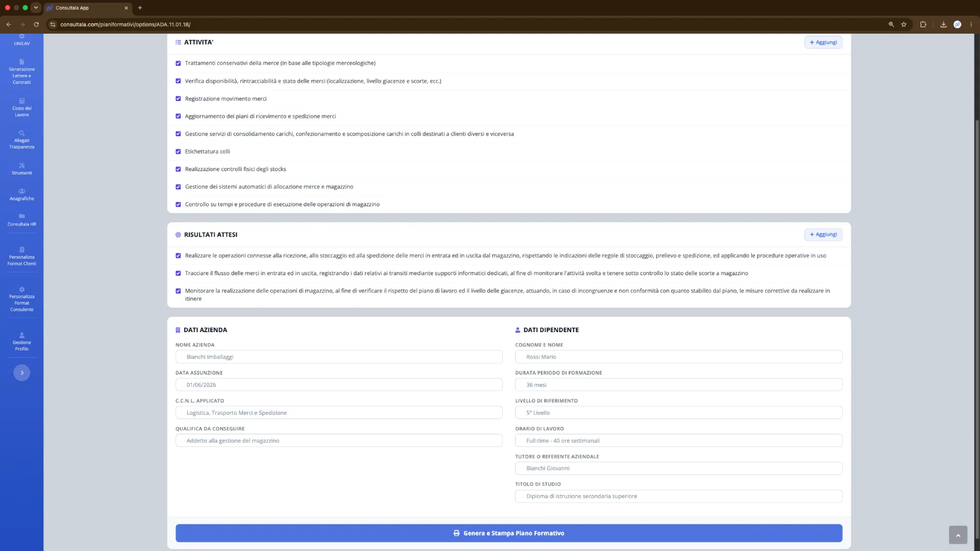Uncheck Registrazione movimento merci
This screenshot has width=980, height=551.
[178, 98]
